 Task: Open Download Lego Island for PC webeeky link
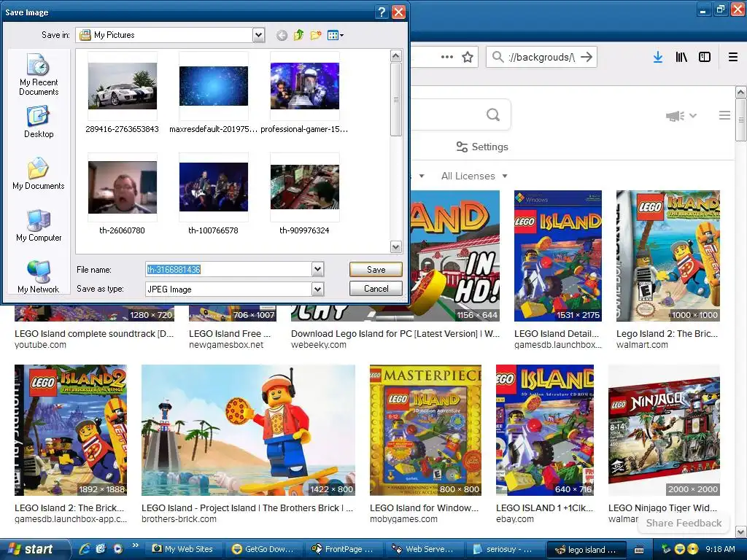(x=395, y=334)
